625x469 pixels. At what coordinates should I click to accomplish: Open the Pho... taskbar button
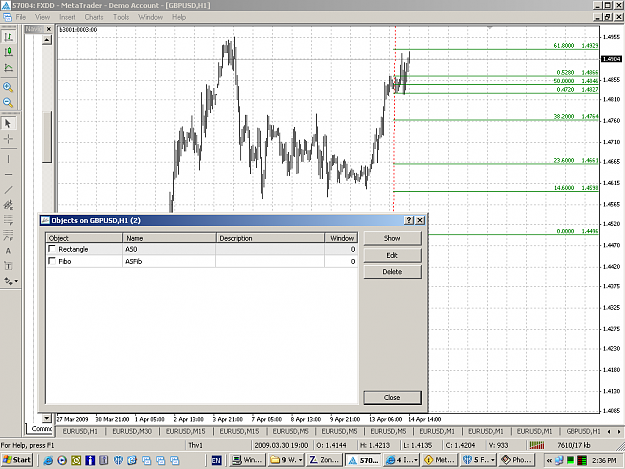pyautogui.click(x=517, y=460)
